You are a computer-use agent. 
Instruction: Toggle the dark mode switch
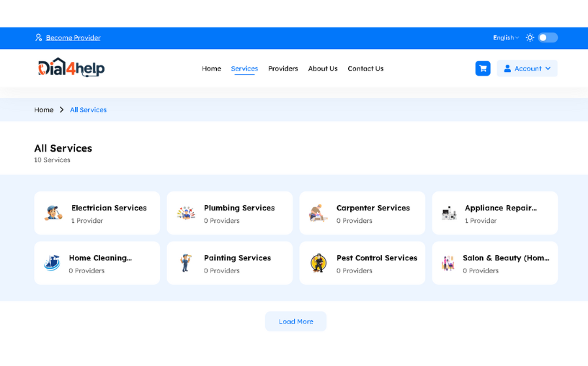[x=547, y=38]
